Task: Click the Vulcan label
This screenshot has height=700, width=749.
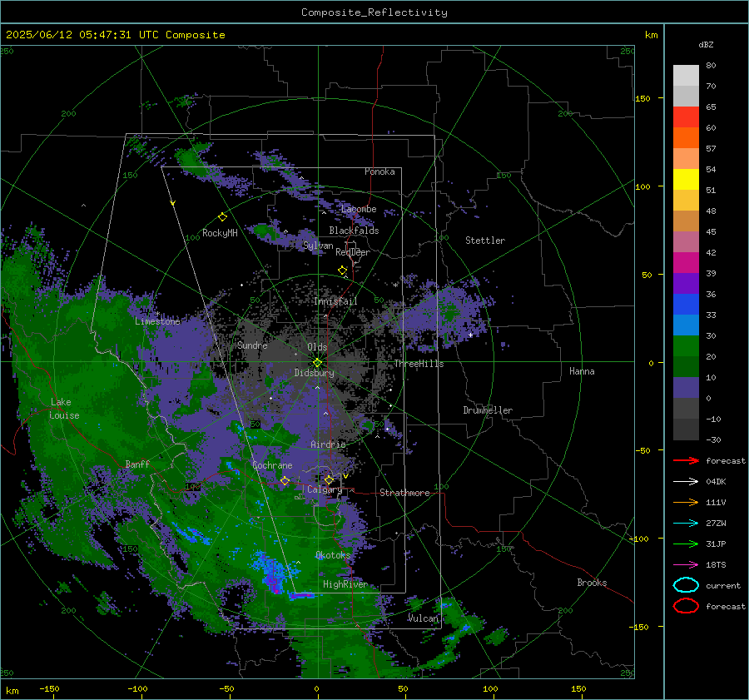Action: point(423,618)
